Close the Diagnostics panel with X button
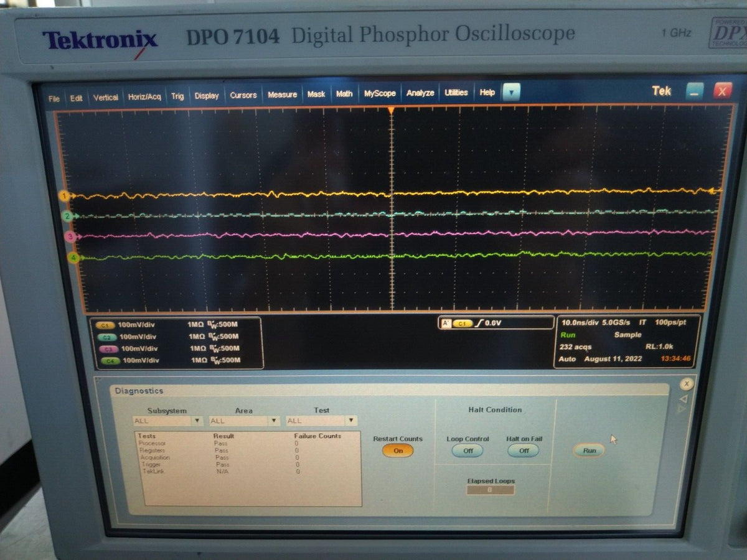Viewport: 747px width, 560px height. coord(687,384)
